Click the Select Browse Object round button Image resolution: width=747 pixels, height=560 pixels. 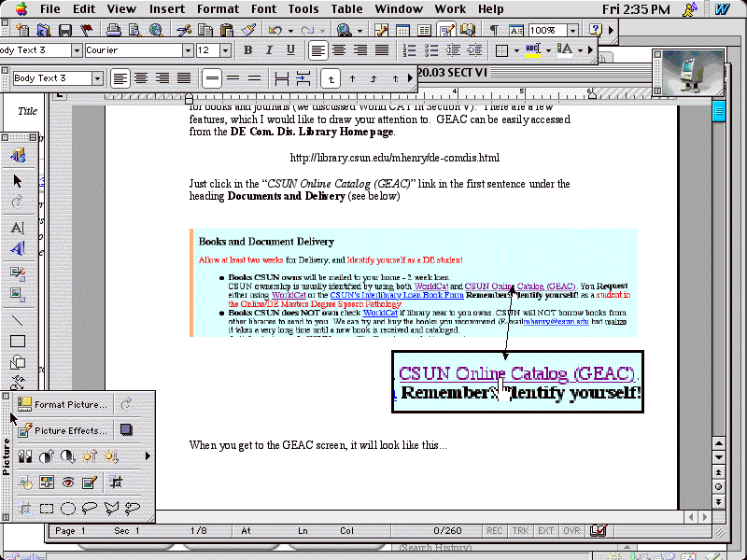(718, 486)
